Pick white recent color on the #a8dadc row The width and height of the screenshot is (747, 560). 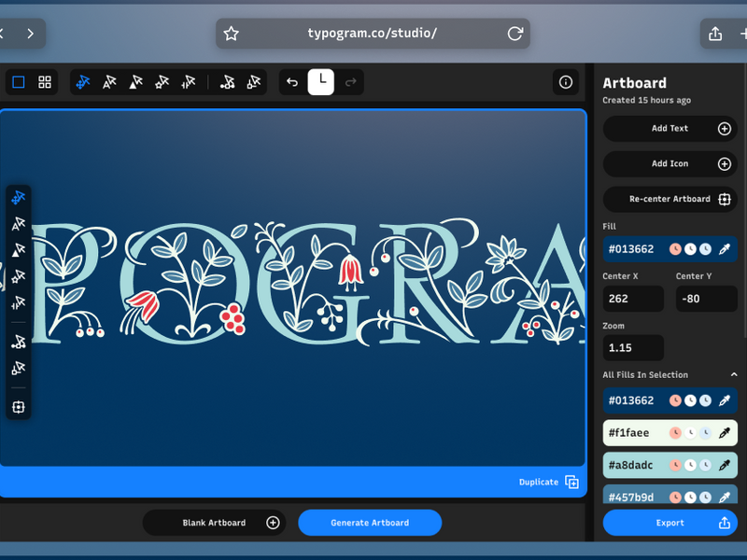click(690, 465)
